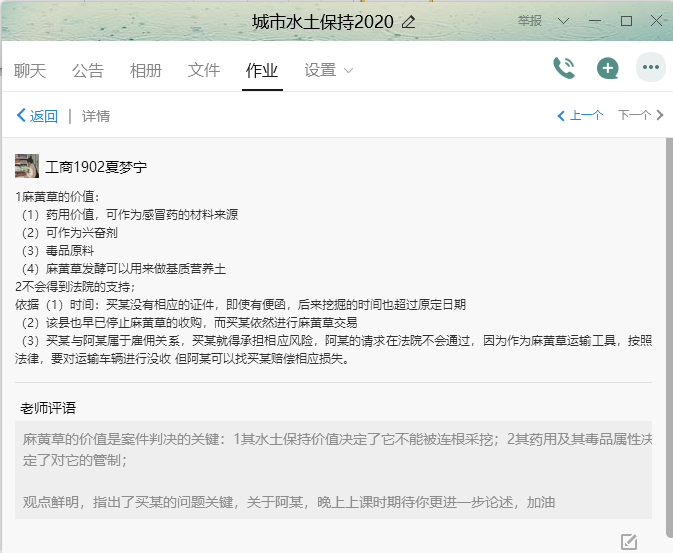Go to previous submission with 上一个
The width and height of the screenshot is (673, 553).
580,116
